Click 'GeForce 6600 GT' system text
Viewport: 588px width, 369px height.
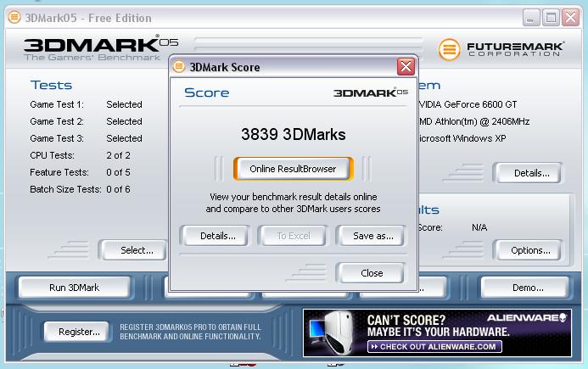coord(480,104)
